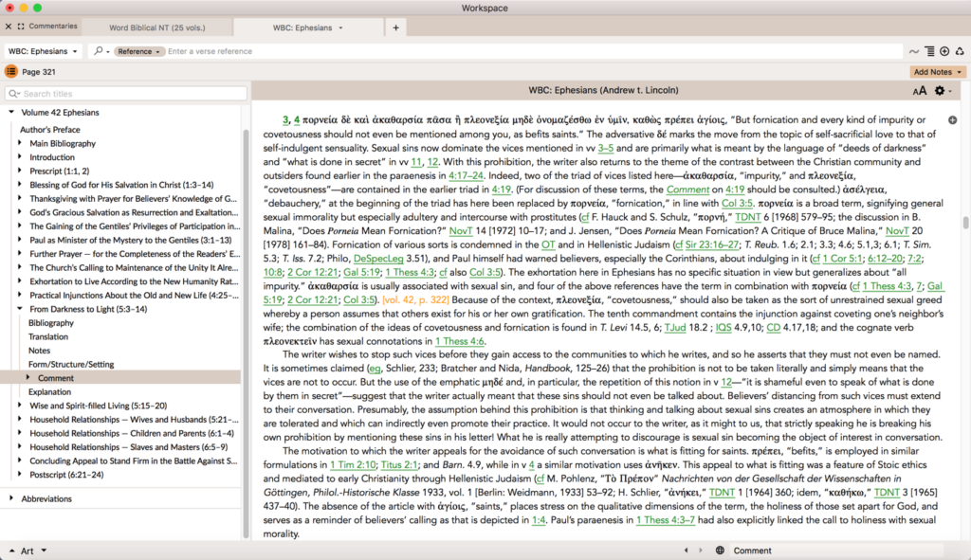Click the globe icon in the bottom bar
Screen dimensions: 971x560
click(720, 551)
